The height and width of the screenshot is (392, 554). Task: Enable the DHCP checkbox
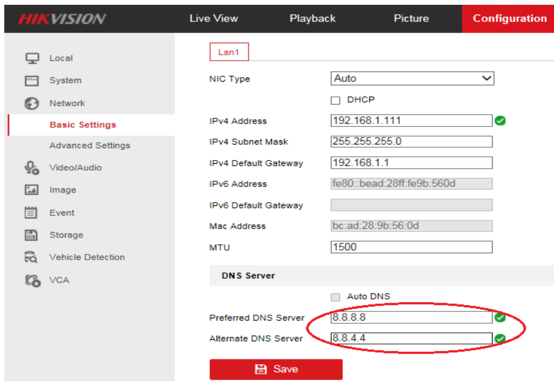point(336,100)
